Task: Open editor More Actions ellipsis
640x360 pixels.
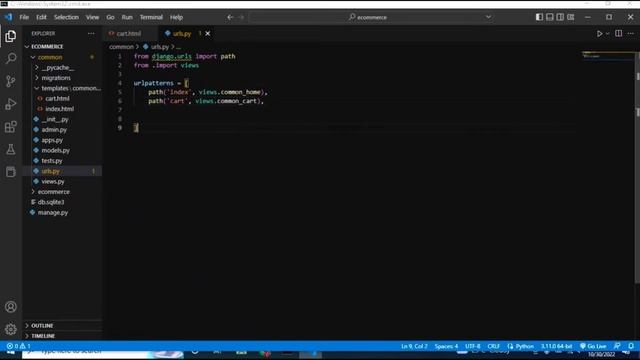Action: coord(631,33)
